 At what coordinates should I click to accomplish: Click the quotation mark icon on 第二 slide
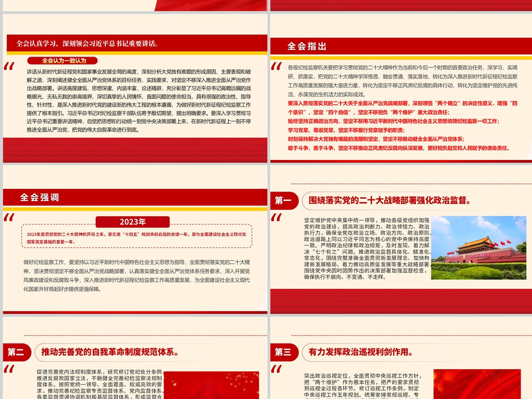click(x=9, y=369)
